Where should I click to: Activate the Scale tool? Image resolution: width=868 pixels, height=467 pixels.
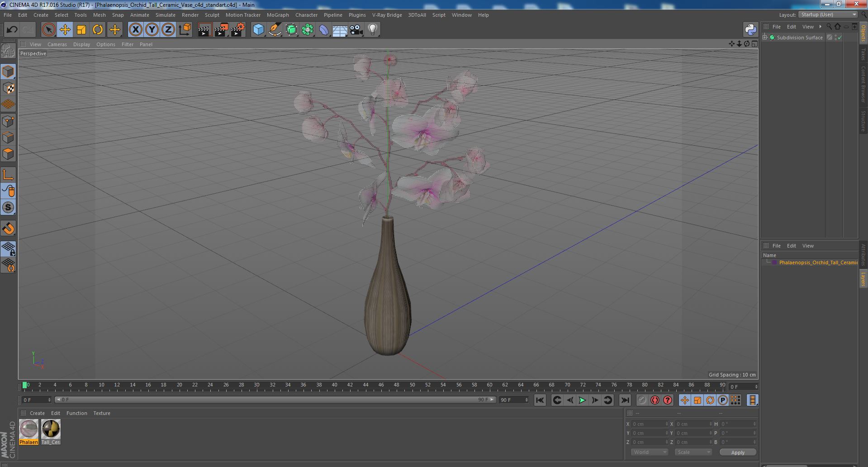click(81, 30)
